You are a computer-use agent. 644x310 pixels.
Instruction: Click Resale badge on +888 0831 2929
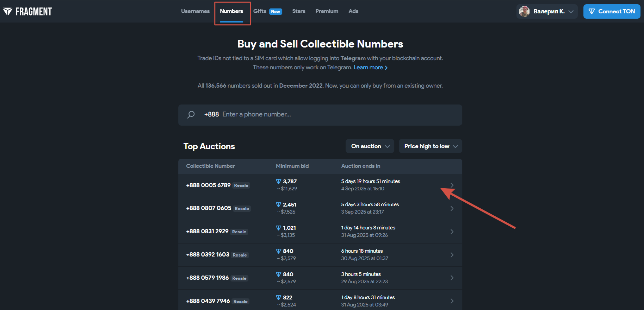coord(239,232)
